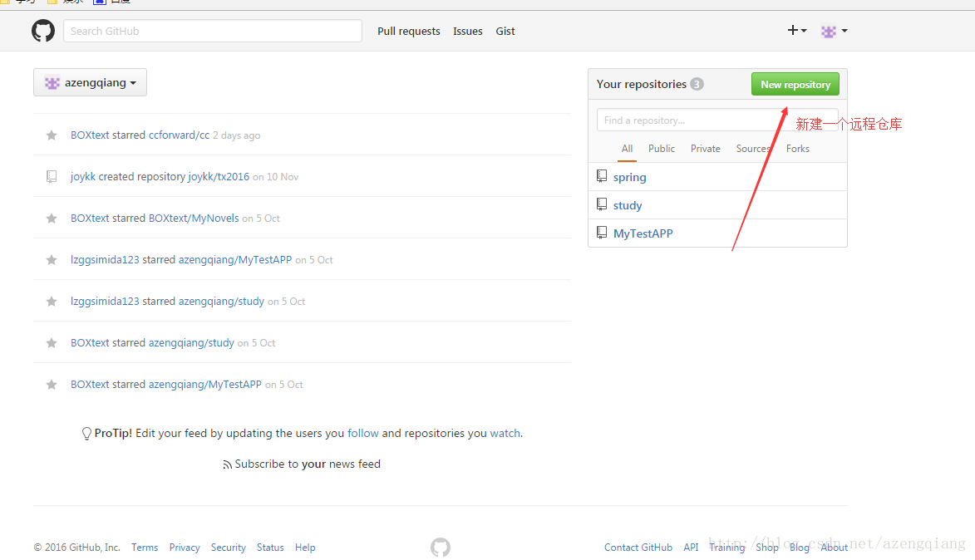The width and height of the screenshot is (975, 560).
Task: Click star icon for BOXtext starred azengqiang/MyTestAPP
Action: (52, 385)
